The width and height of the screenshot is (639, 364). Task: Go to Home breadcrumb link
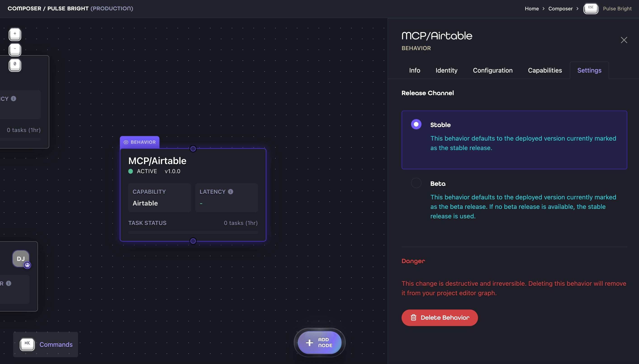click(x=532, y=9)
